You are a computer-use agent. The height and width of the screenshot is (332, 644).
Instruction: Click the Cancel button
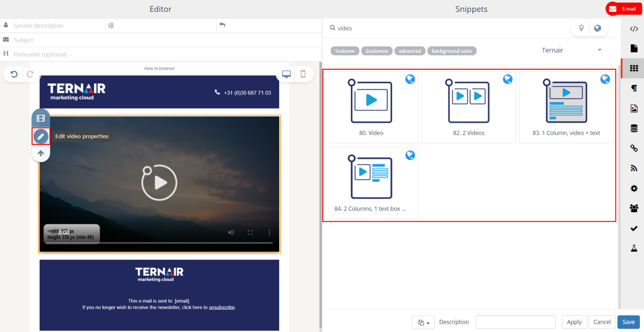coord(602,322)
